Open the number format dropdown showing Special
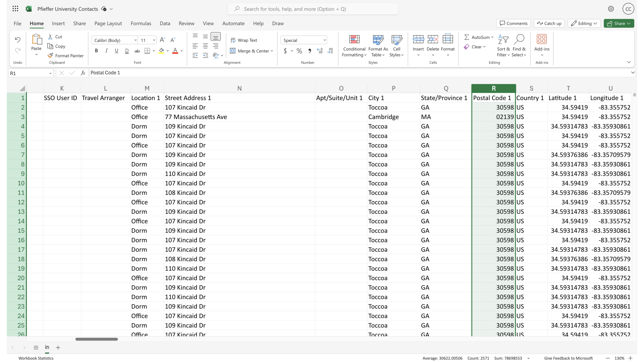This screenshot has height=362, width=644. 304,40
